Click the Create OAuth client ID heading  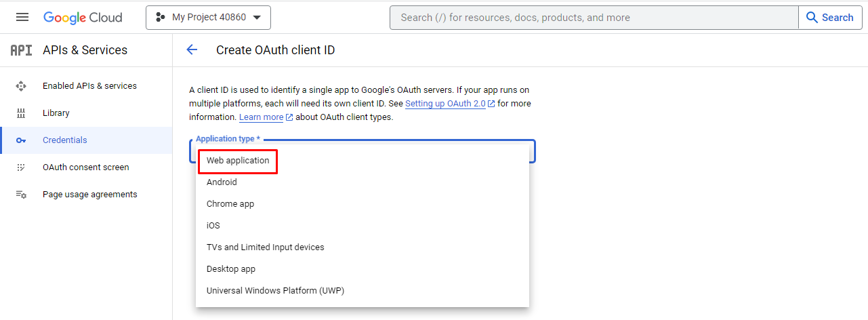click(275, 50)
